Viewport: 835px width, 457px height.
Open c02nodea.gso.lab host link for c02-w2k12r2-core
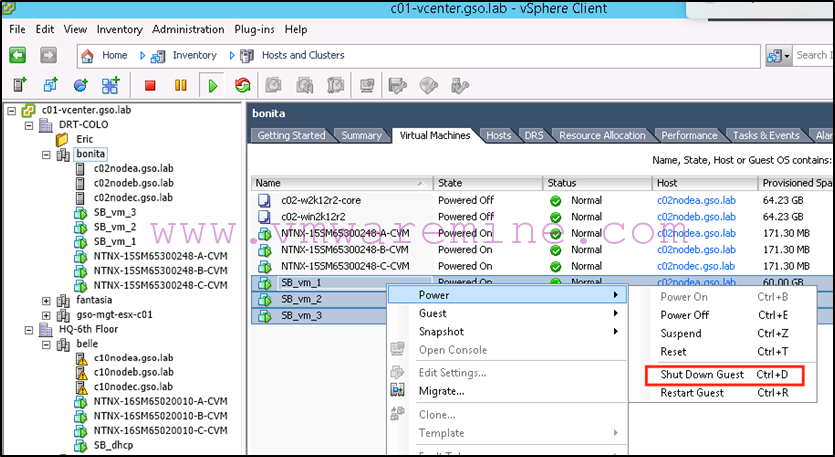coord(697,200)
